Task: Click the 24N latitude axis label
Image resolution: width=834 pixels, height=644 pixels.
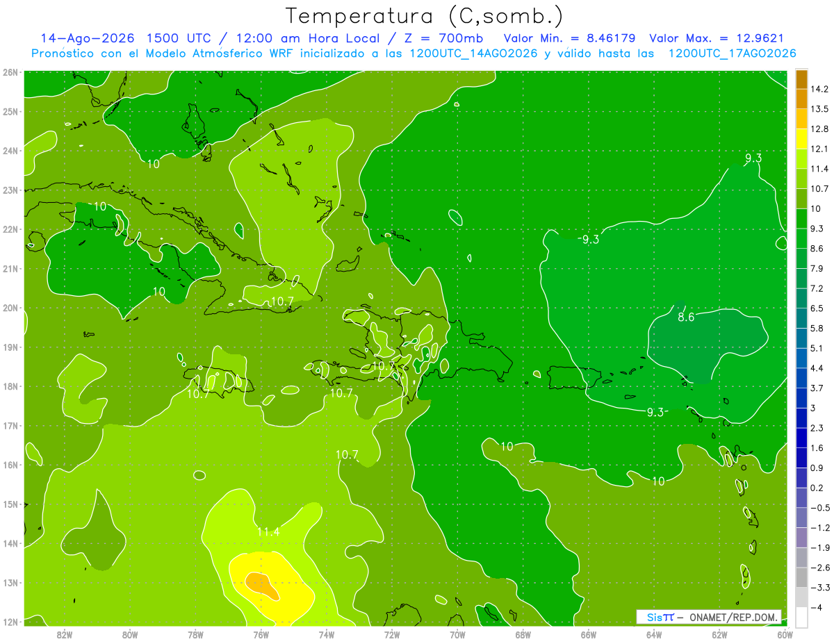Action: point(10,151)
